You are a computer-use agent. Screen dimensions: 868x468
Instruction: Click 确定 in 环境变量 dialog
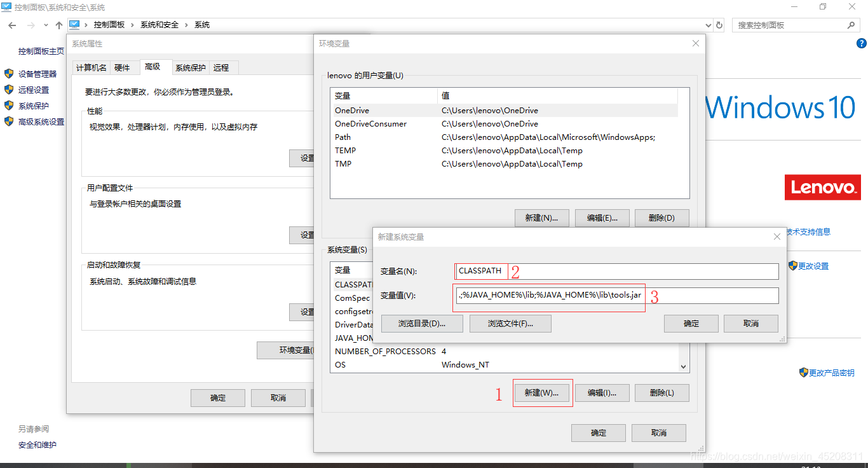coord(599,433)
